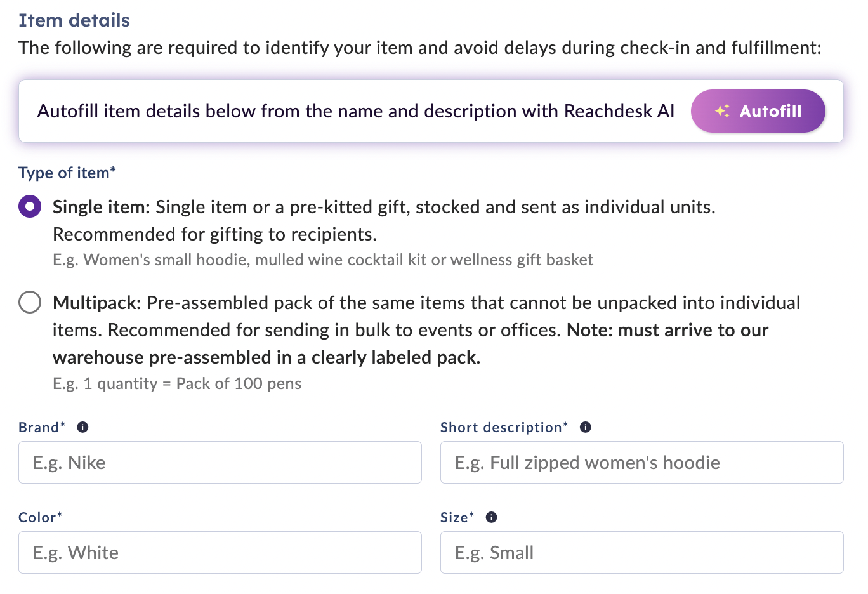Focus the Color input field
This screenshot has height=594, width=868.
[x=220, y=553]
